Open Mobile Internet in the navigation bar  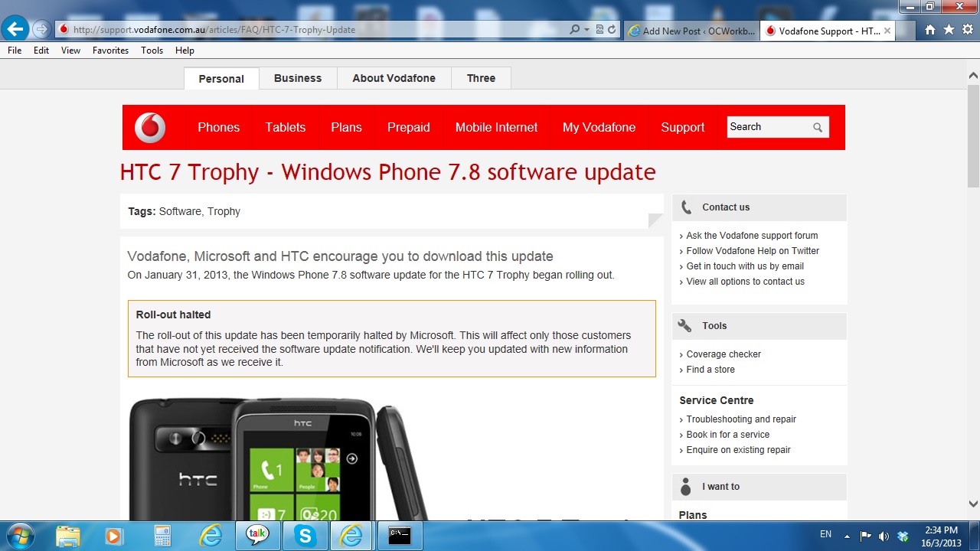tap(496, 128)
